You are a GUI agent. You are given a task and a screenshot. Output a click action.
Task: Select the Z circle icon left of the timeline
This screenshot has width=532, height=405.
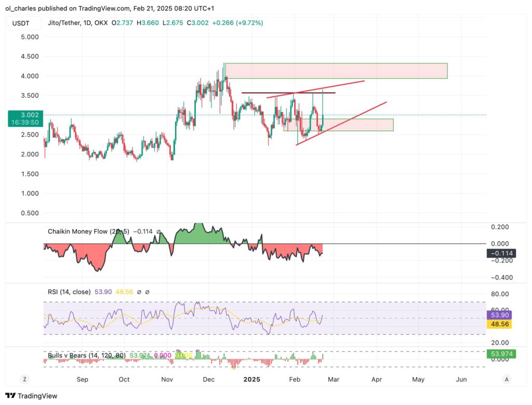point(24,380)
